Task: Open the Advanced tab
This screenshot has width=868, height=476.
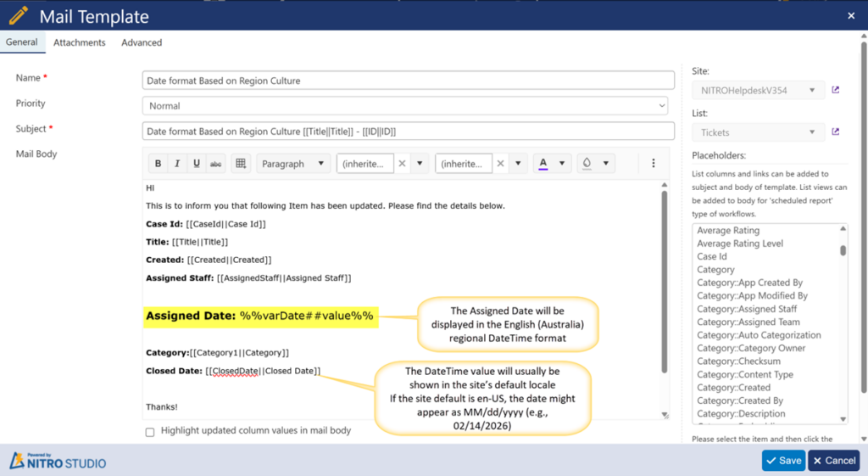Action: (x=142, y=42)
